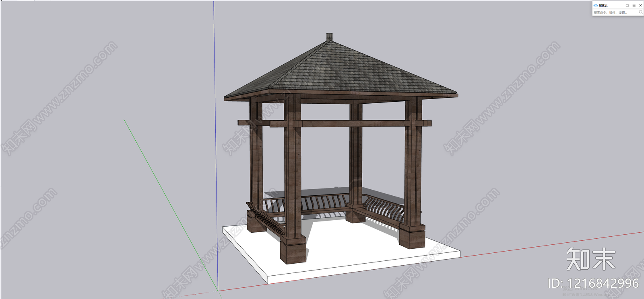
Task: Focus the 搜索命令、插件、设置 search field
Action: coord(616,12)
